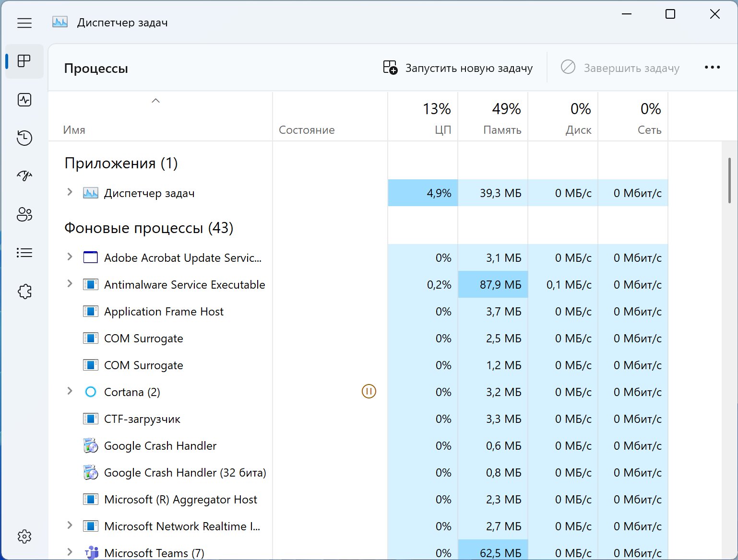Image resolution: width=738 pixels, height=560 pixels.
Task: Open the Performance page in sidebar
Action: [x=24, y=100]
